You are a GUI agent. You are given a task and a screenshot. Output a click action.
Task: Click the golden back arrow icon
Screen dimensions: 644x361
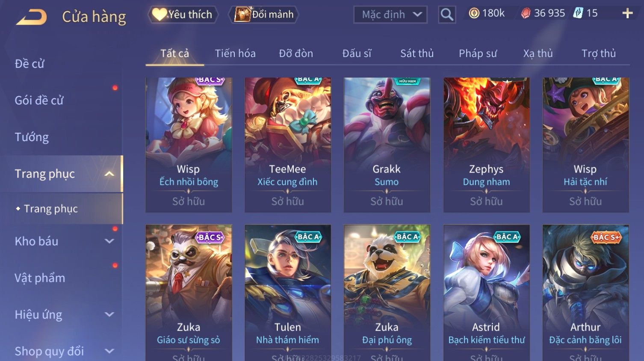click(x=31, y=17)
